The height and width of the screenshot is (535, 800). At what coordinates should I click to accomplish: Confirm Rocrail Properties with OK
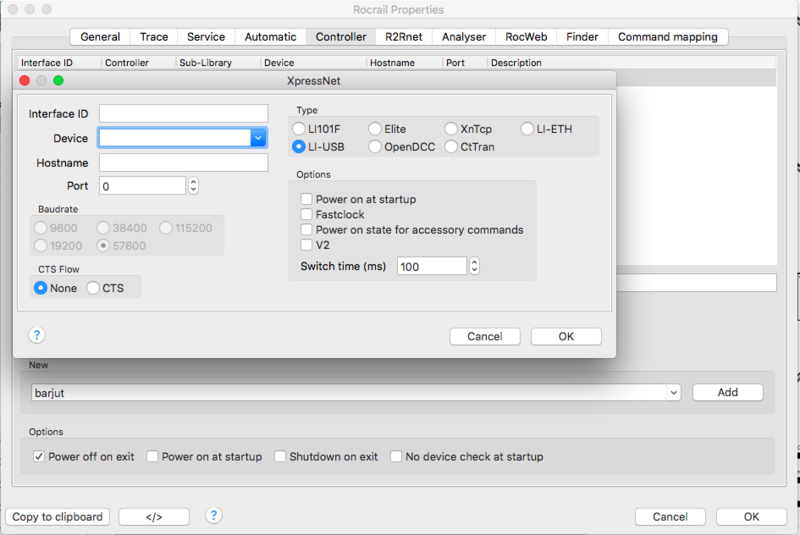(x=751, y=517)
